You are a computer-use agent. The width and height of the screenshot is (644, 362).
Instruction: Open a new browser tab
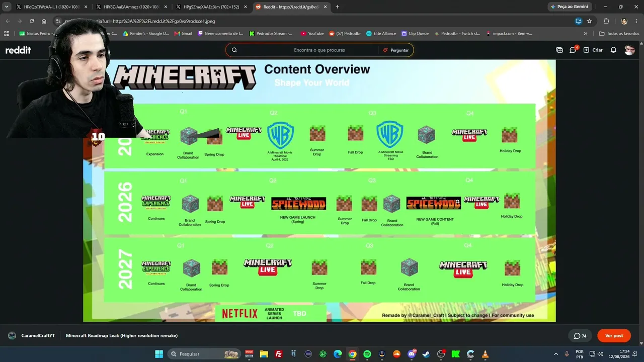pos(337,7)
